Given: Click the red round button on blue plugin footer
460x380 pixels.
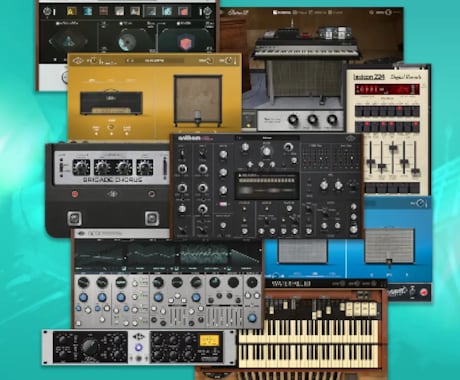Looking at the screenshot, I should coord(423,292).
